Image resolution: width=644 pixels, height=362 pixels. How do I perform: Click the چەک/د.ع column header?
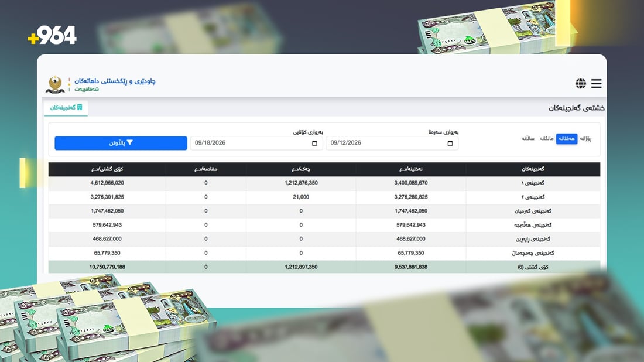pos(301,169)
